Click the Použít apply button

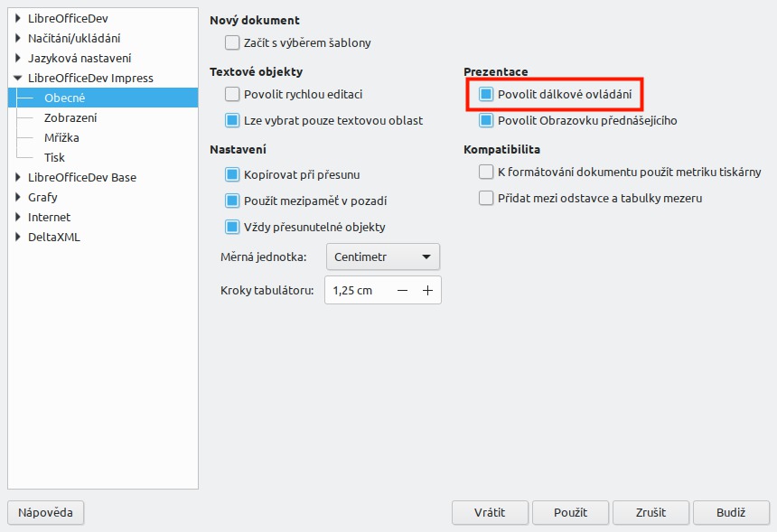[x=570, y=512]
